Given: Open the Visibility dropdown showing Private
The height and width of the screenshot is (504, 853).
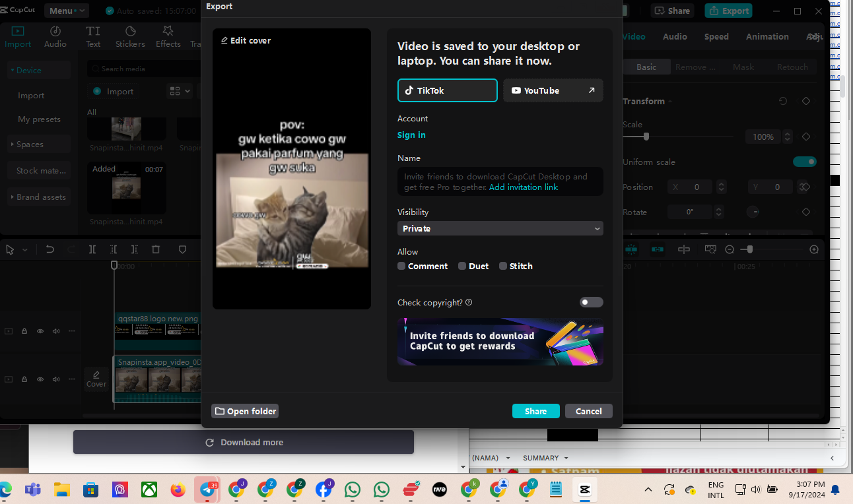Looking at the screenshot, I should tap(500, 228).
